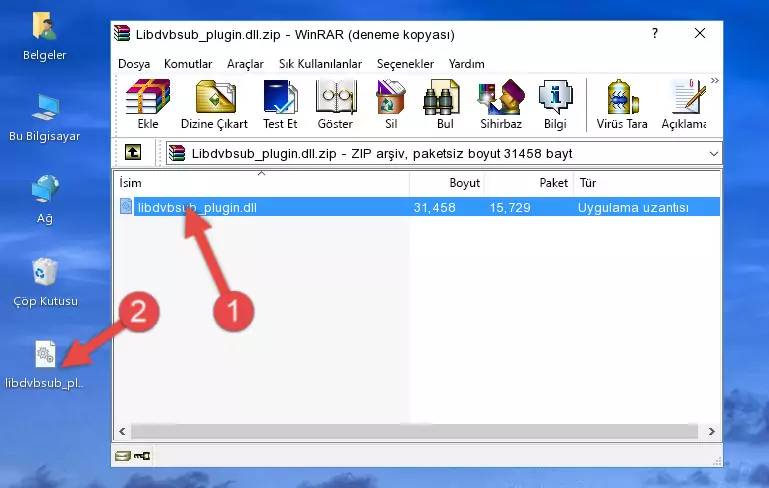Open the Dosya menu
The width and height of the screenshot is (769, 488).
[134, 64]
